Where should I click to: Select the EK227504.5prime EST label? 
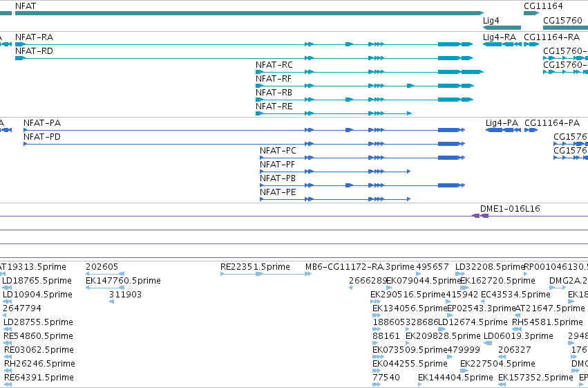[x=497, y=364]
